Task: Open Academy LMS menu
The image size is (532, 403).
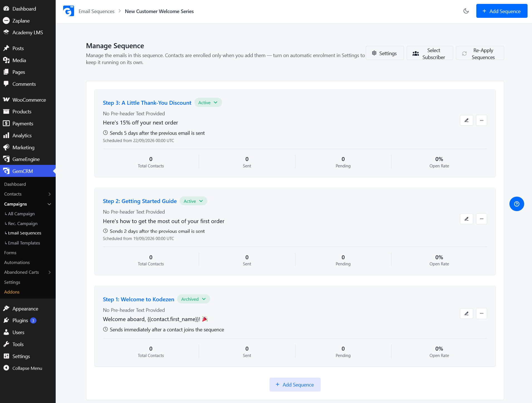Action: (x=28, y=33)
